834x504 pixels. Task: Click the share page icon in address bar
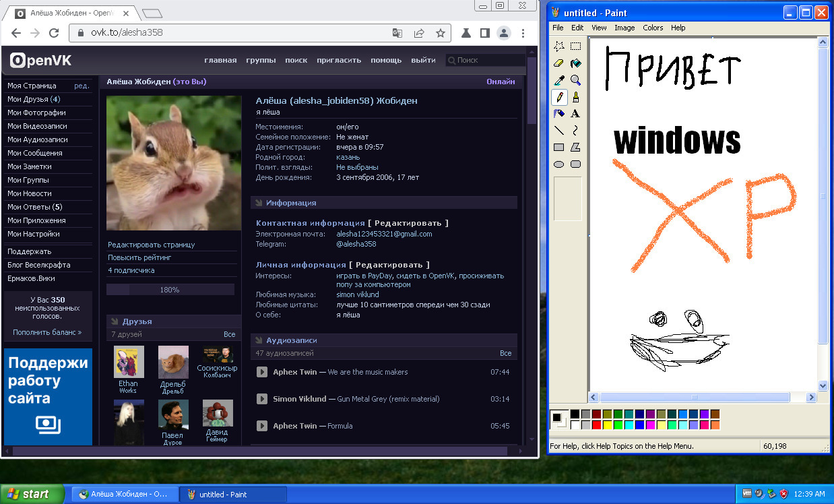[x=419, y=32]
